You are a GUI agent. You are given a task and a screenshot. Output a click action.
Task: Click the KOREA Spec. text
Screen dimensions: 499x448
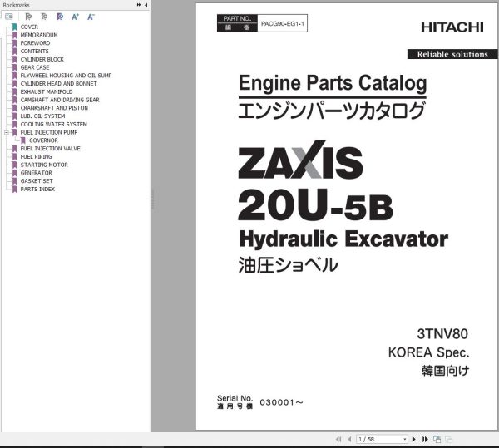428,352
